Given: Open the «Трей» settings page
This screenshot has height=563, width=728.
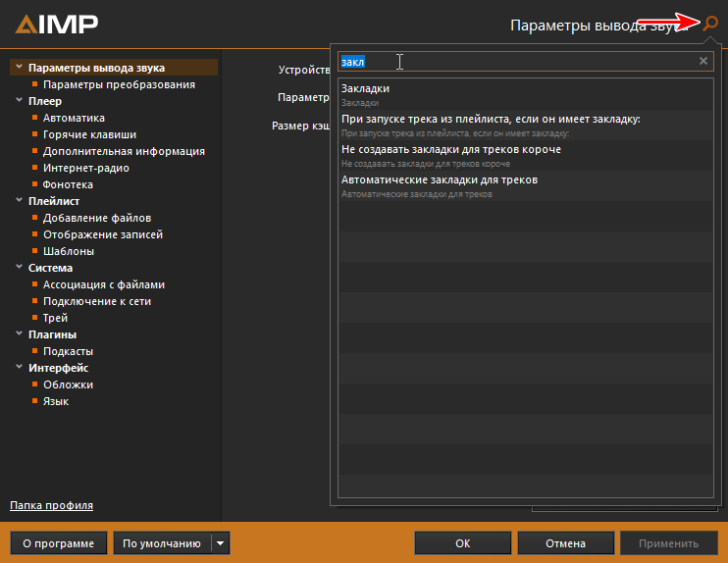Looking at the screenshot, I should click(x=55, y=319).
